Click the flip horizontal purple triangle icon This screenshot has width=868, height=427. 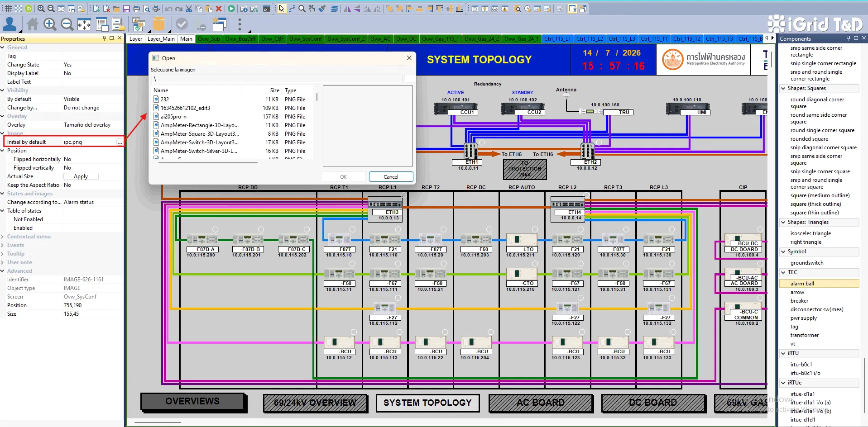click(x=347, y=9)
